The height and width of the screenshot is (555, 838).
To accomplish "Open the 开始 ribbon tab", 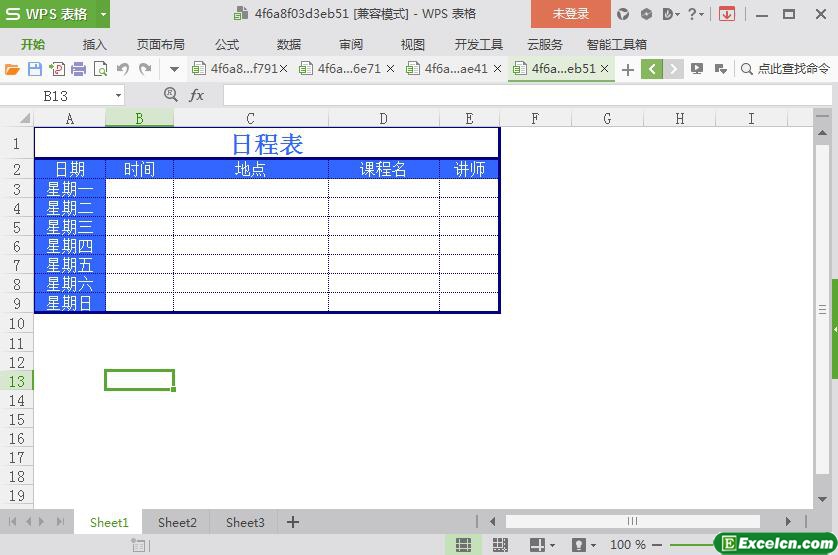I will point(33,44).
